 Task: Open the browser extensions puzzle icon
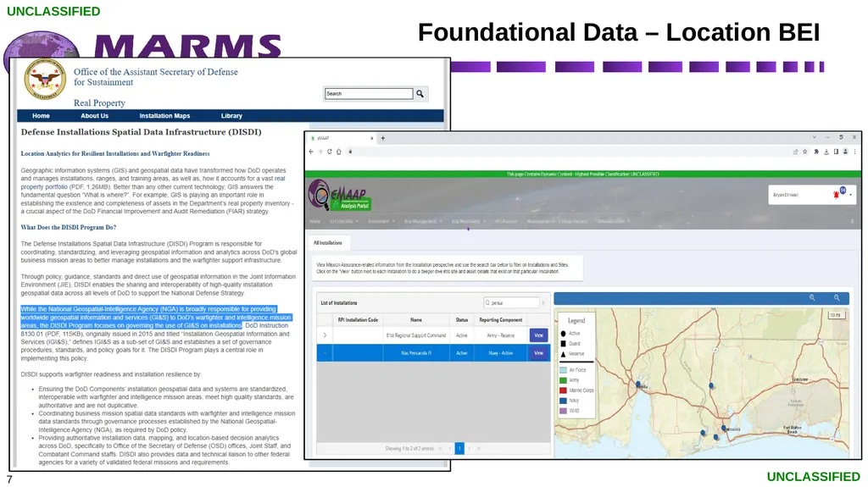(816, 152)
